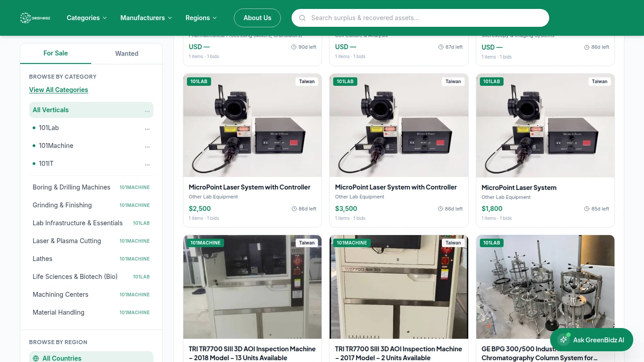Open the Ask GreenBidz AI chat button

coord(592,340)
